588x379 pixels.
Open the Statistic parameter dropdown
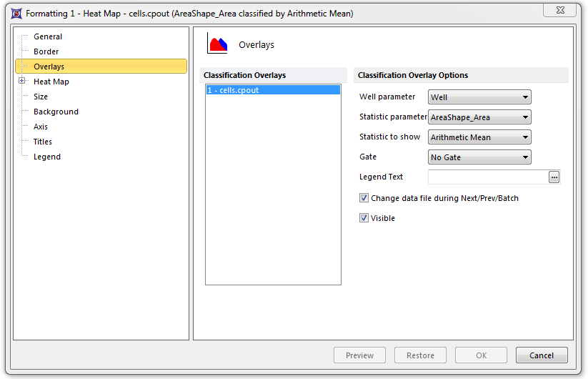pyautogui.click(x=479, y=117)
